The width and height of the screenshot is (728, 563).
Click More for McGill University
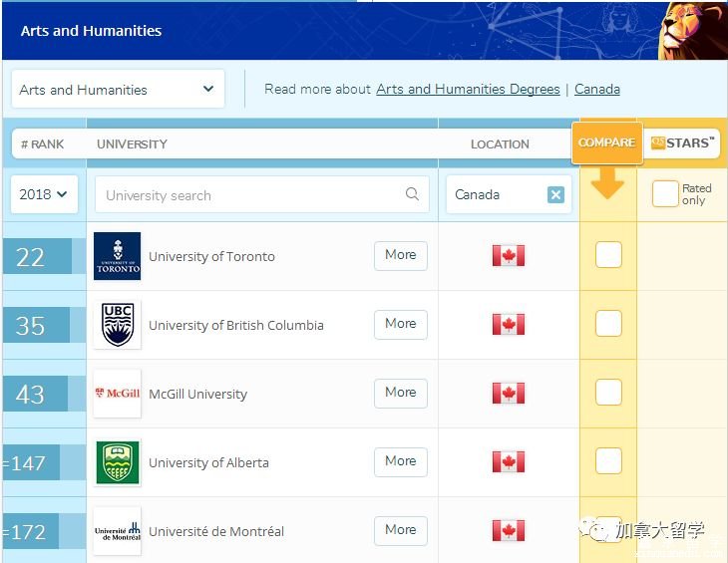(x=401, y=393)
